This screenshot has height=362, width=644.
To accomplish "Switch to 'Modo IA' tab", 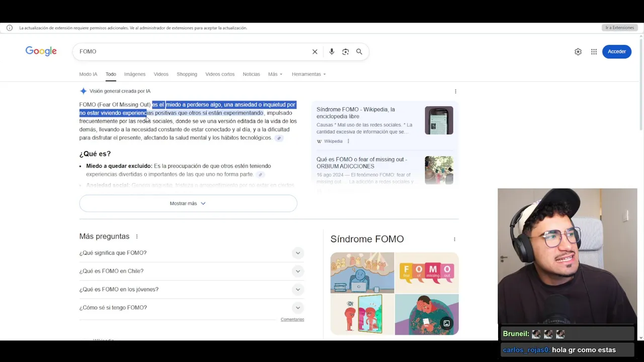I will (x=88, y=74).
